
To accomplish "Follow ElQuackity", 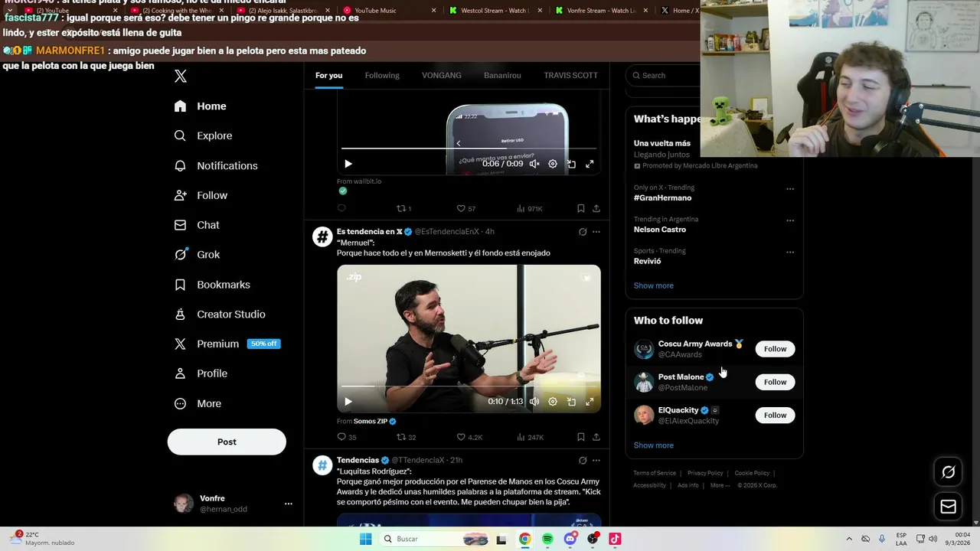I will (775, 415).
